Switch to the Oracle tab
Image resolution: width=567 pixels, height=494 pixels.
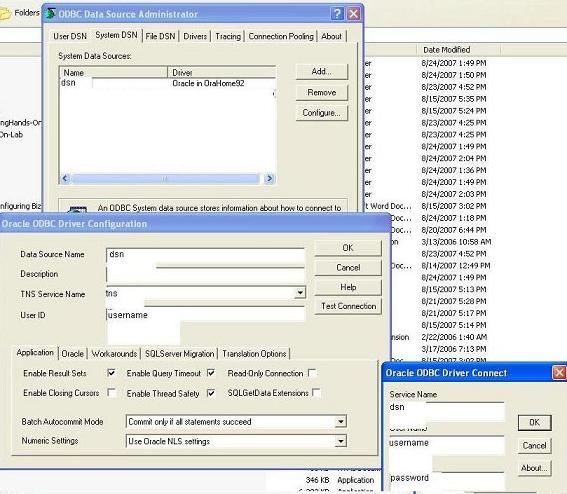73,354
